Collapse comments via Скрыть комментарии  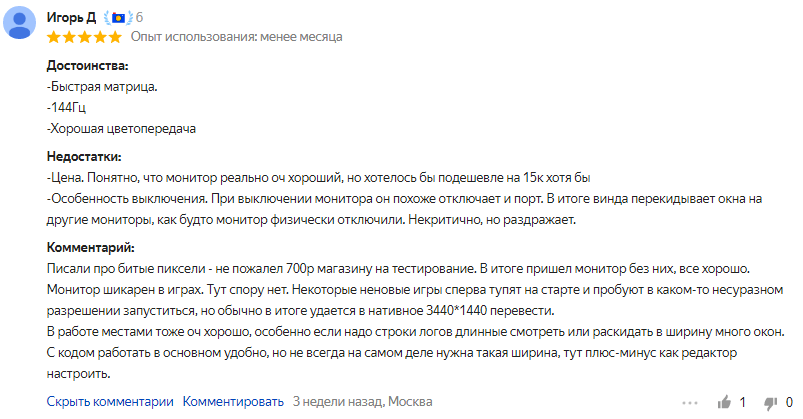click(x=110, y=402)
